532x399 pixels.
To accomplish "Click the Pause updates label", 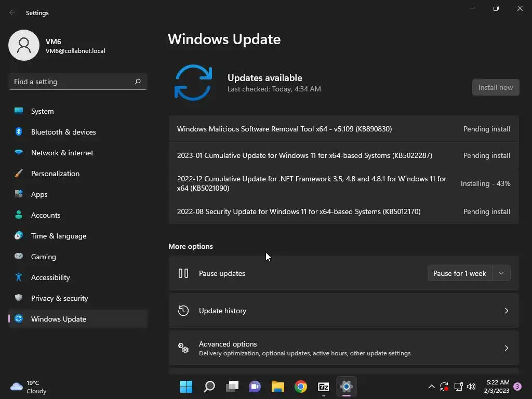I will [x=222, y=273].
